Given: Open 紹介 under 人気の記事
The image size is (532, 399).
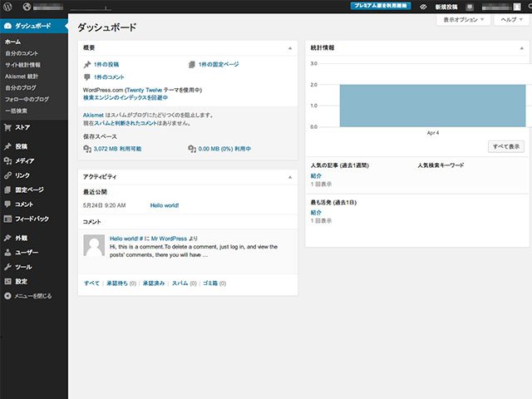Looking at the screenshot, I should 316,175.
